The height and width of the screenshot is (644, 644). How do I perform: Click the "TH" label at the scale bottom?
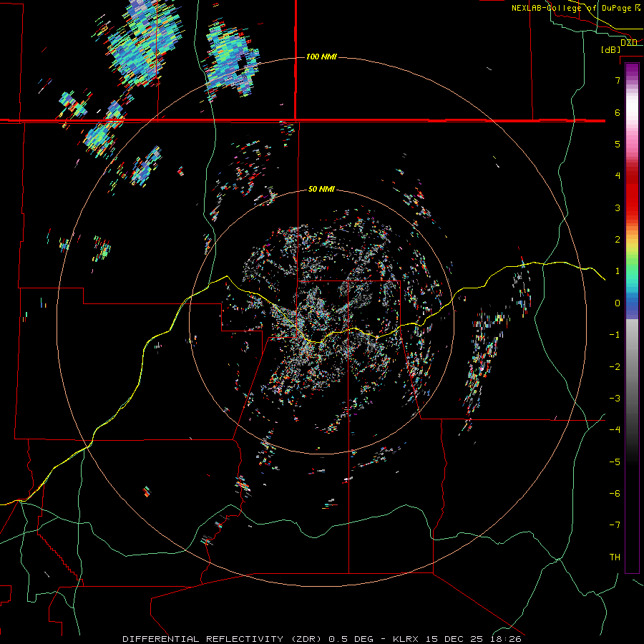click(x=615, y=557)
